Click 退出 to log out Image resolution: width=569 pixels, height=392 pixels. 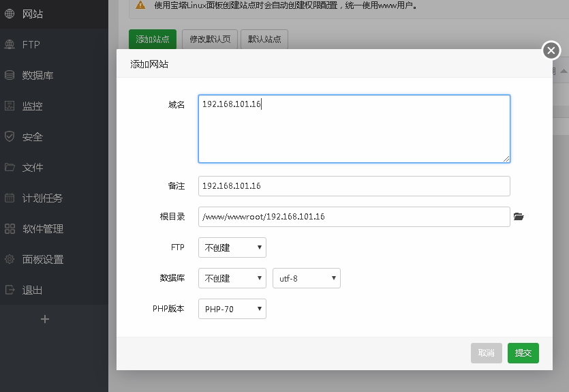point(54,290)
